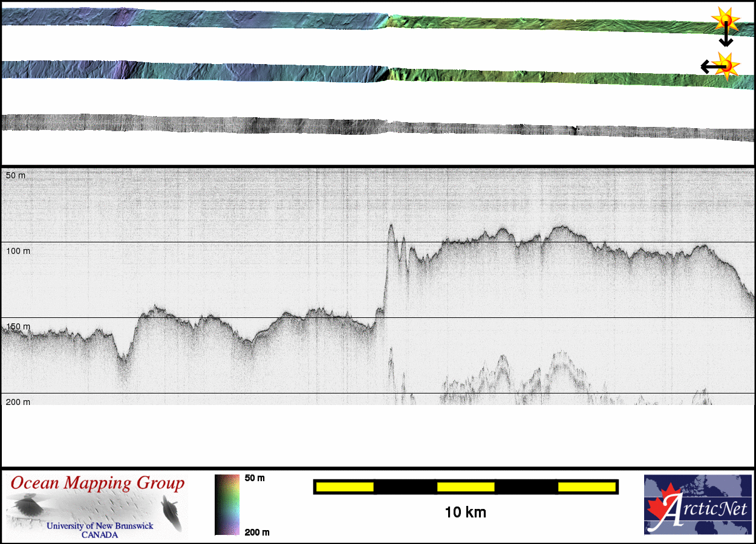Click the Ocean Mapping Group title text
756x544 pixels.
97,484
